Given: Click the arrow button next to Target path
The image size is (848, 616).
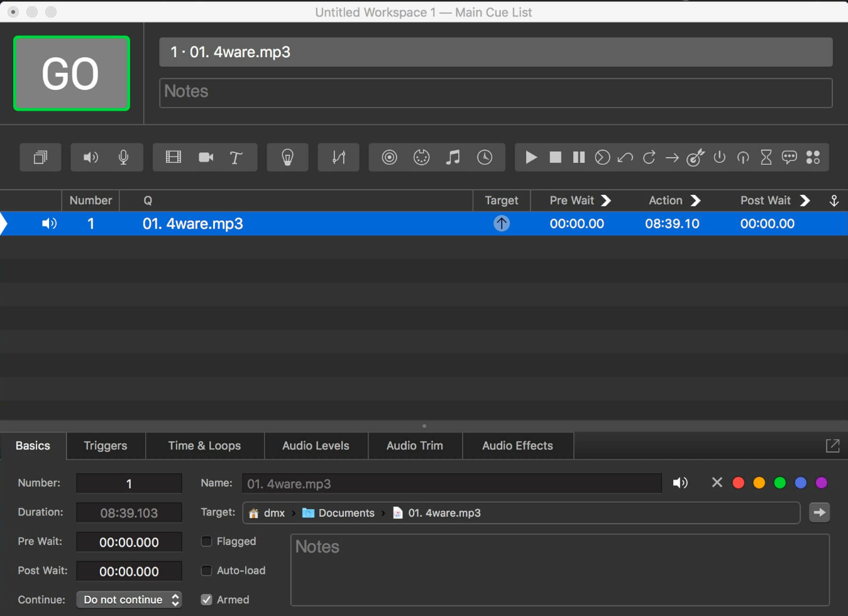Looking at the screenshot, I should (819, 512).
